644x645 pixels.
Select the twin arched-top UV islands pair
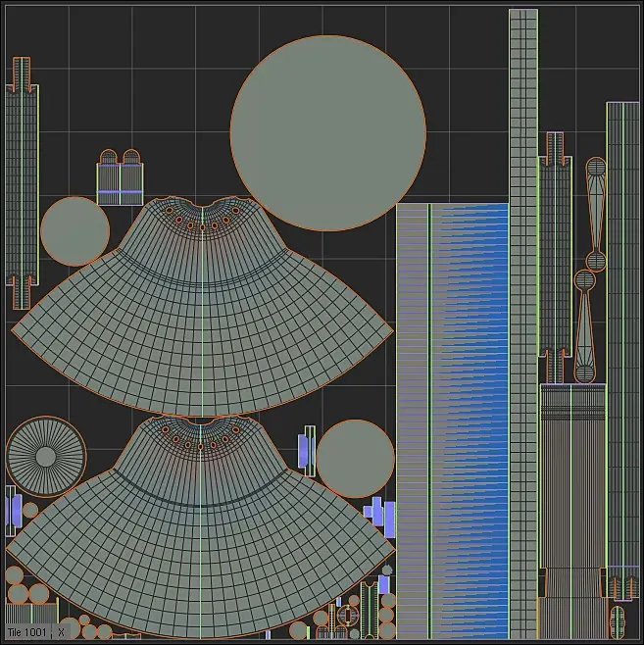(121, 177)
